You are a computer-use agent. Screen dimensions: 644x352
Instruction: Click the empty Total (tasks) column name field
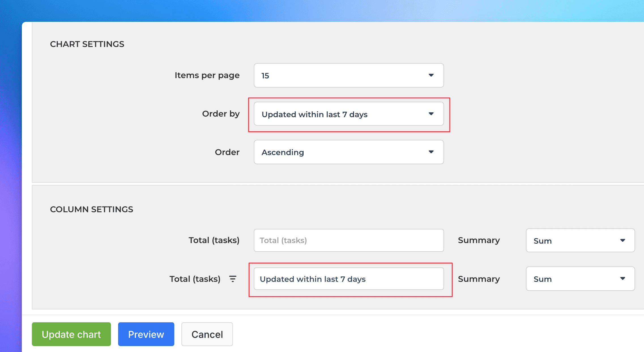[348, 240]
